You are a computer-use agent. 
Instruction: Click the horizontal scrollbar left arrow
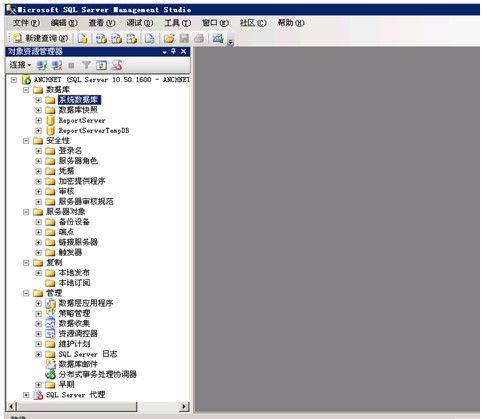[x=11, y=406]
